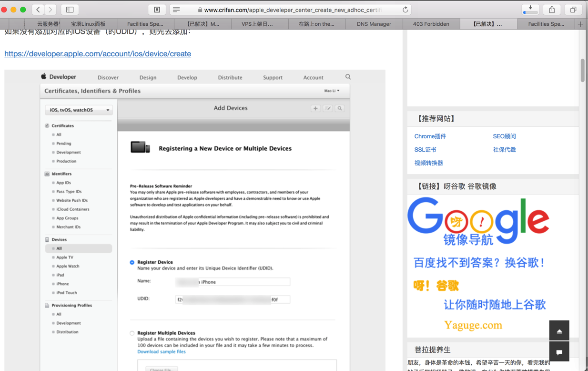The width and height of the screenshot is (588, 371).
Task: Switch to the 宝塔Linux面板 tab
Action: click(x=88, y=24)
